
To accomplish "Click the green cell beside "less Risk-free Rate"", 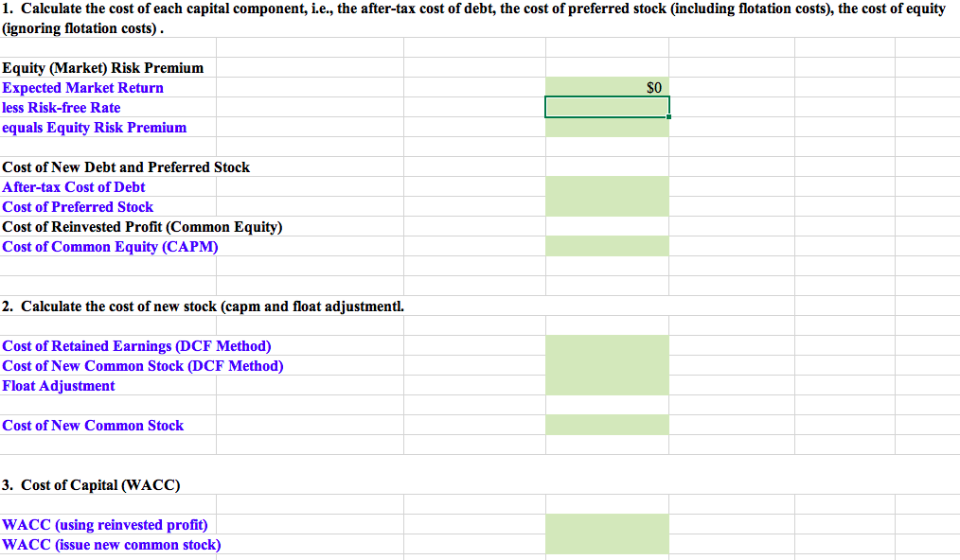I will [x=607, y=106].
